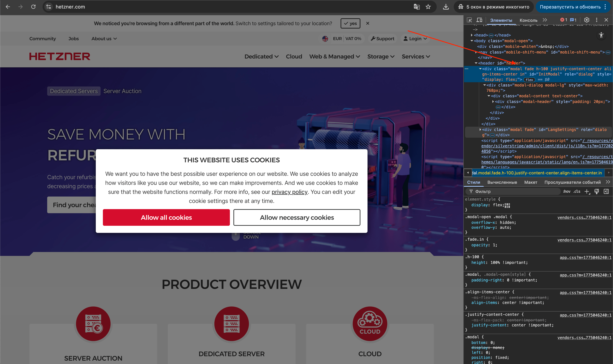This screenshot has width=613, height=364.
Task: Open the downloads icon in the browser toolbar
Action: point(446,7)
